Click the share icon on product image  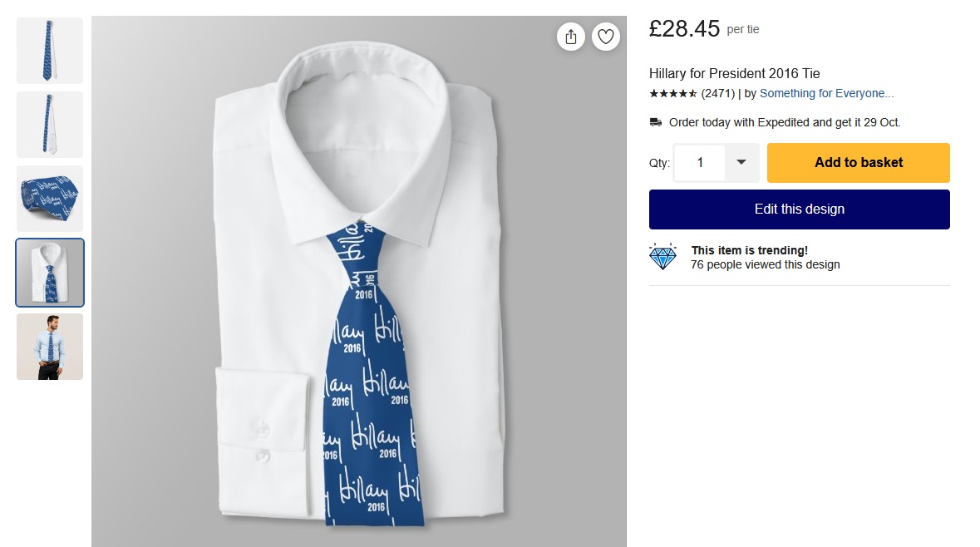point(571,37)
